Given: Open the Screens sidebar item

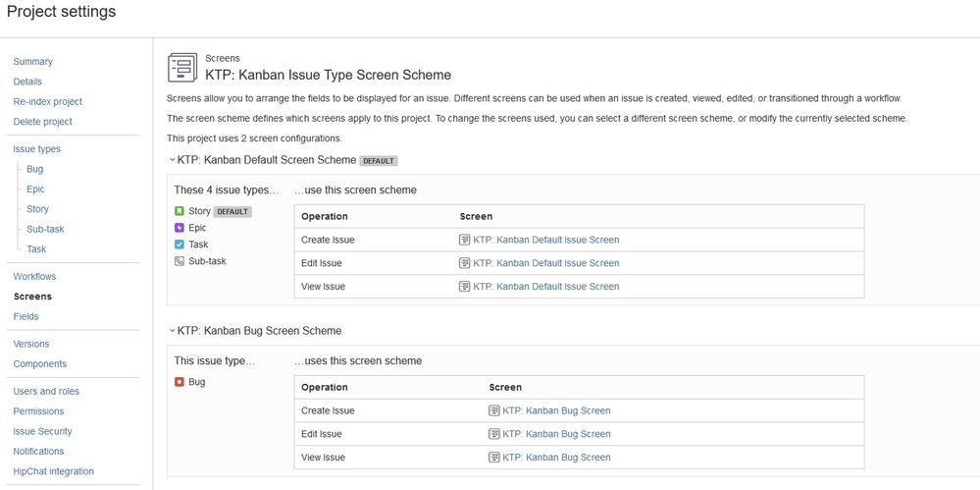Looking at the screenshot, I should pos(32,297).
